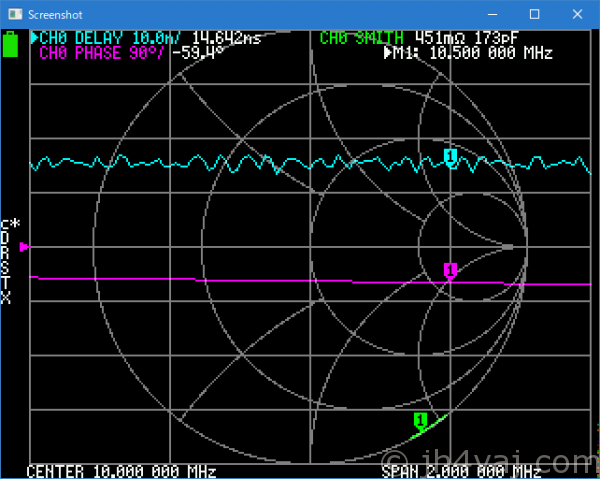Maximize the Screenshot window
This screenshot has width=600, height=479.
[534, 14]
